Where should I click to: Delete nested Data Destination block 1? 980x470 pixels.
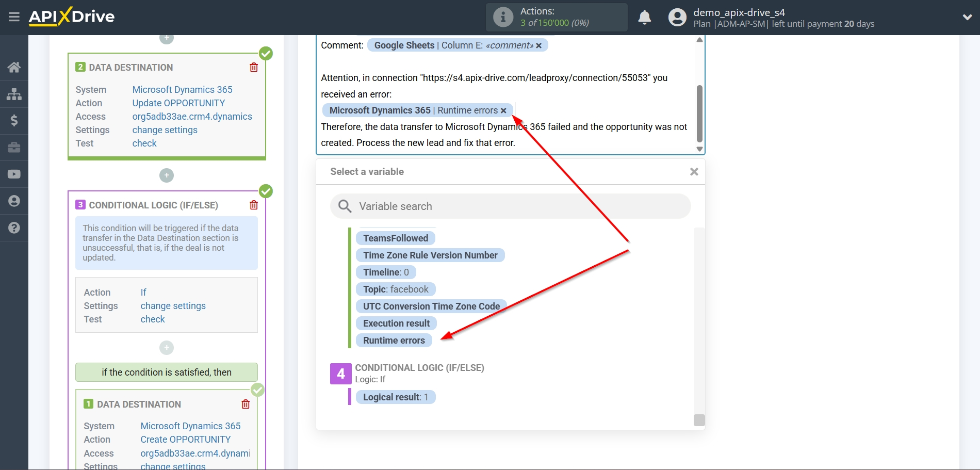pos(246,404)
